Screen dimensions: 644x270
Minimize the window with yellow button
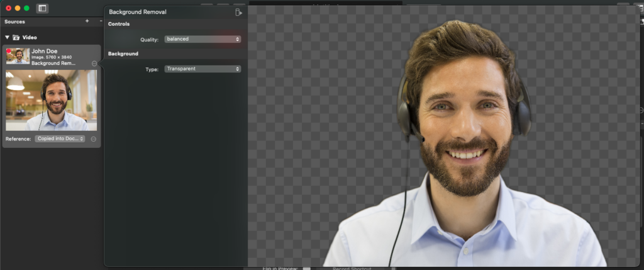(x=17, y=8)
